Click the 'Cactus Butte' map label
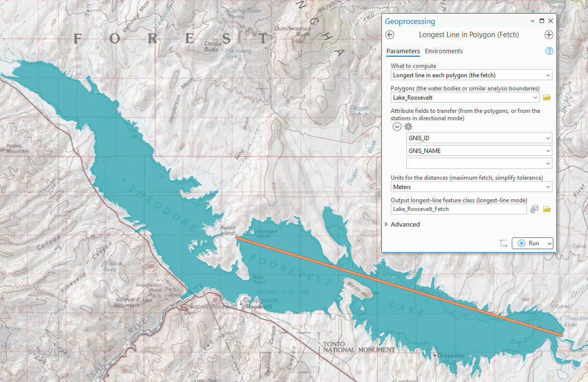Screen dimensions: 588x382 pyautogui.click(x=212, y=46)
